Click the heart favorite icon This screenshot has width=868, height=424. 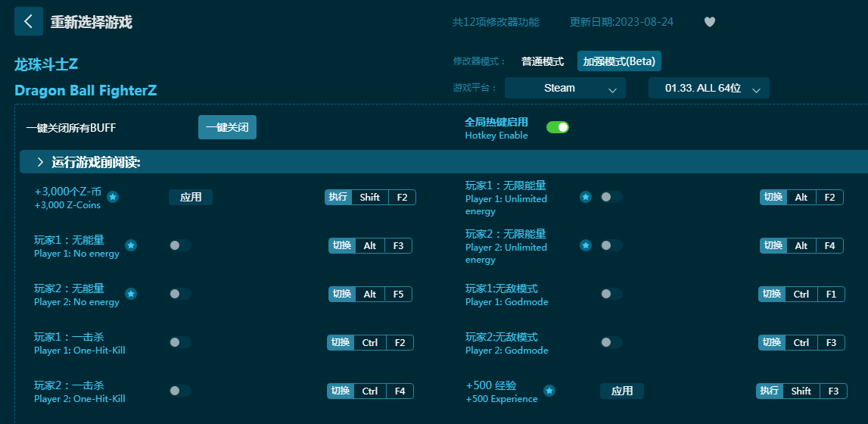710,22
